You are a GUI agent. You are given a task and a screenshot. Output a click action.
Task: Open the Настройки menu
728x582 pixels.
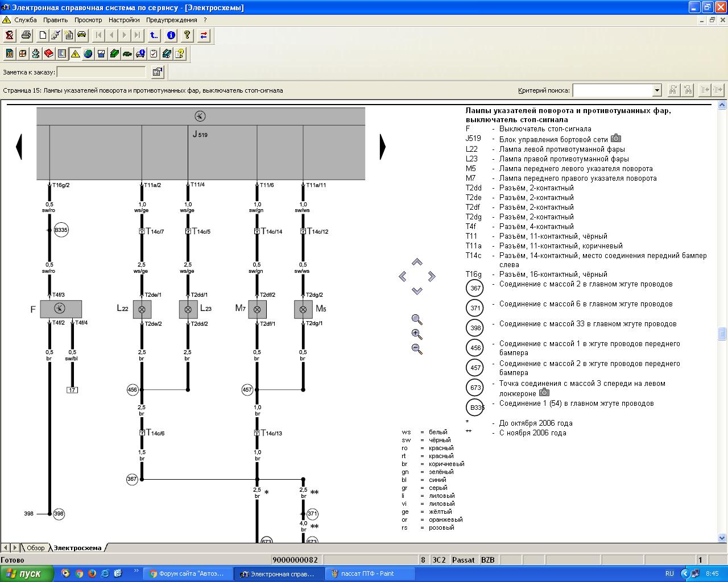pyautogui.click(x=124, y=20)
